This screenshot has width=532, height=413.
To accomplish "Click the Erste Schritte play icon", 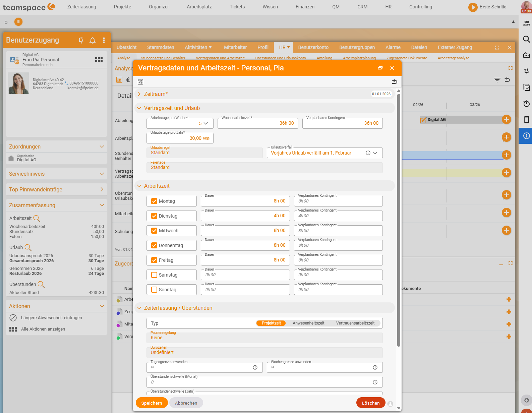I will pos(473,7).
